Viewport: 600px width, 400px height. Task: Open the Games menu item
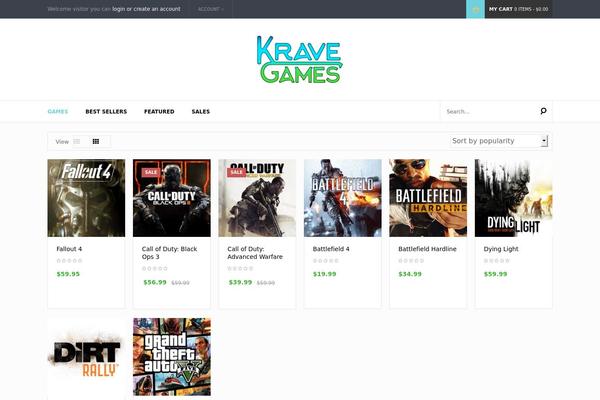click(x=58, y=111)
